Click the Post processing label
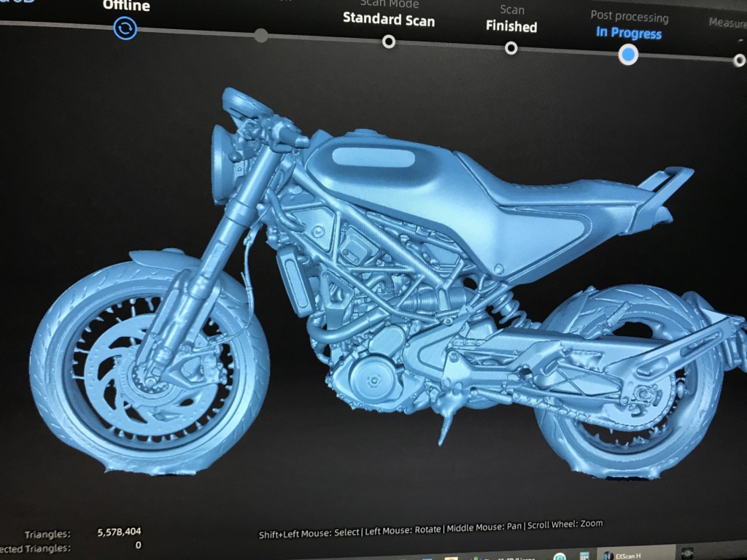Image resolution: width=747 pixels, height=560 pixels. [x=630, y=16]
